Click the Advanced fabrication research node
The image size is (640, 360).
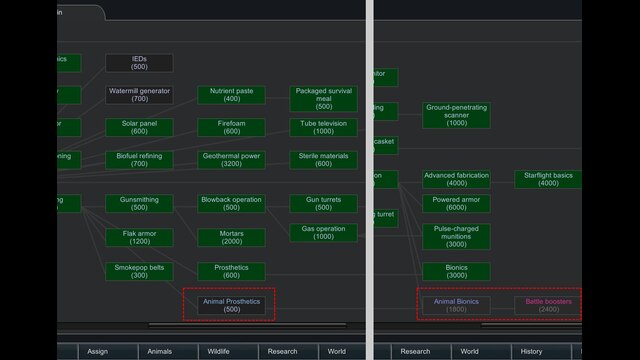[456, 179]
